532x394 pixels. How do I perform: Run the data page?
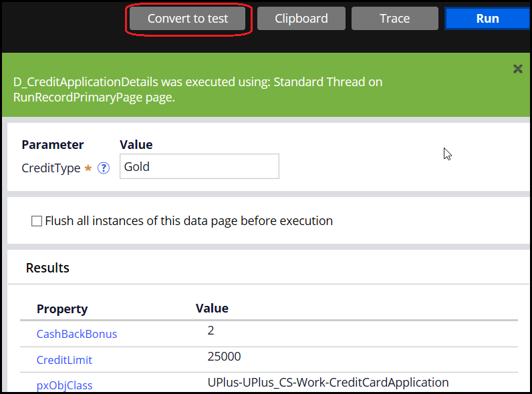pyautogui.click(x=487, y=19)
